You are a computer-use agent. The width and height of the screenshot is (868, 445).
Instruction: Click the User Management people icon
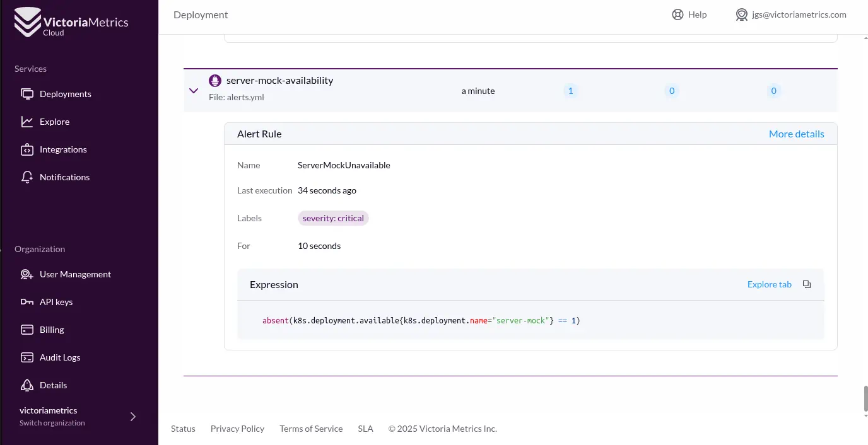point(27,274)
